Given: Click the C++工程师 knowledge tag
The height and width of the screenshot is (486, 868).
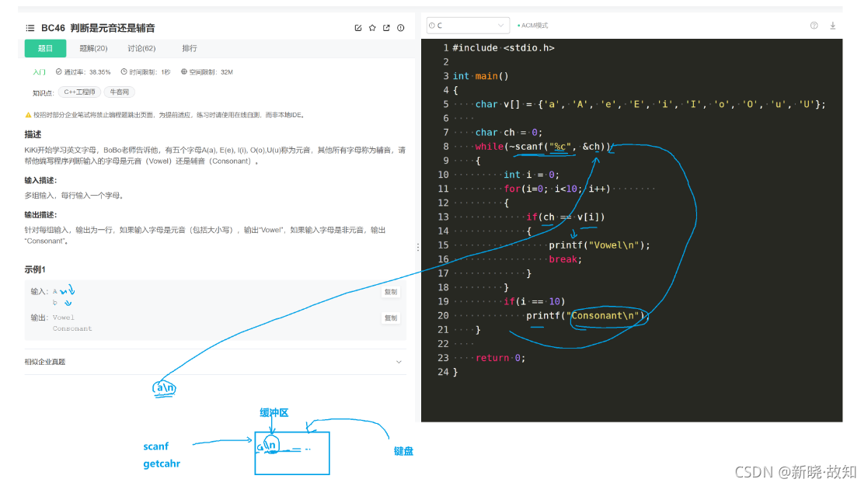Looking at the screenshot, I should 80,92.
